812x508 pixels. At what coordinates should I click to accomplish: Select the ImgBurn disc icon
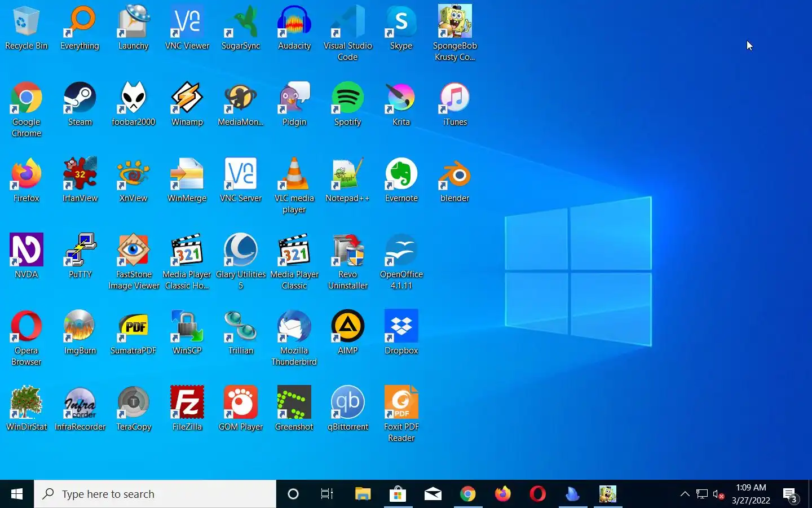click(x=80, y=326)
